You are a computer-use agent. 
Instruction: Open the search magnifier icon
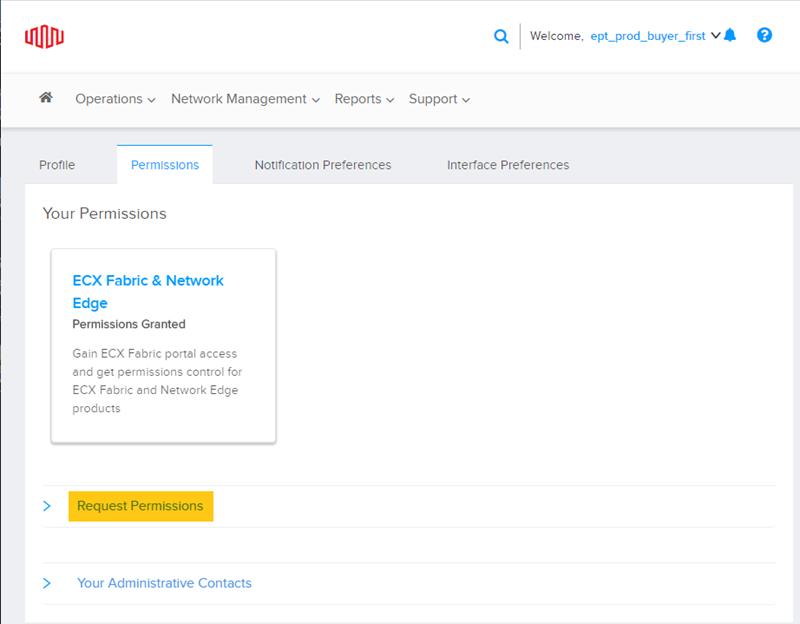click(501, 36)
